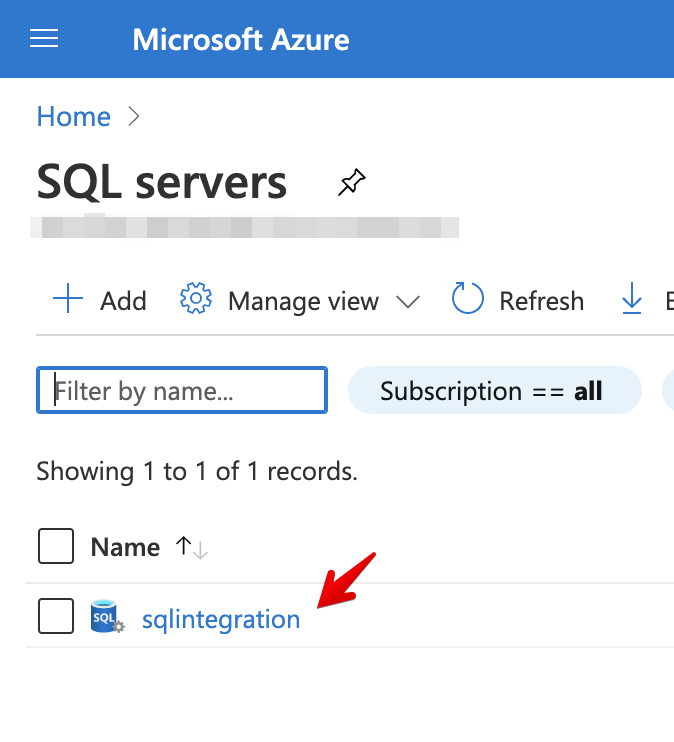Open the hamburger portal menu
The width and height of the screenshot is (674, 742).
coord(44,39)
